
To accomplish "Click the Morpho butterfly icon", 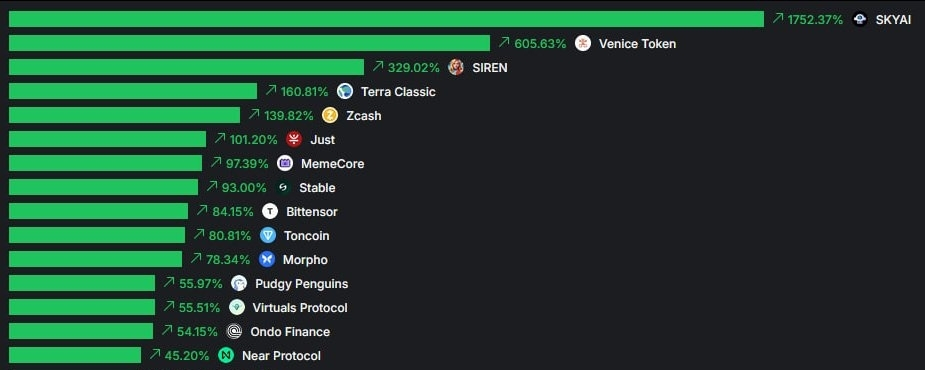I will 267,260.
